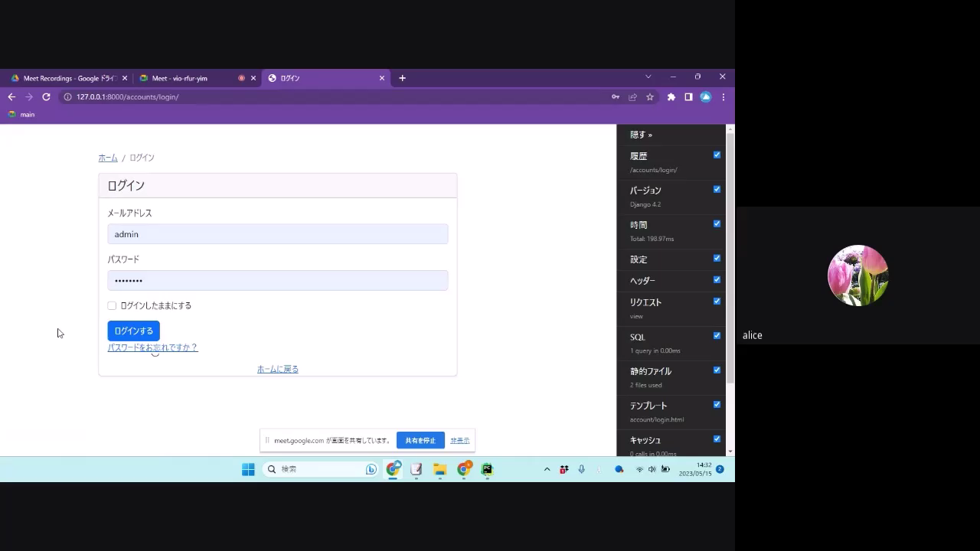Click the ログインする button
The width and height of the screenshot is (980, 551).
[133, 331]
